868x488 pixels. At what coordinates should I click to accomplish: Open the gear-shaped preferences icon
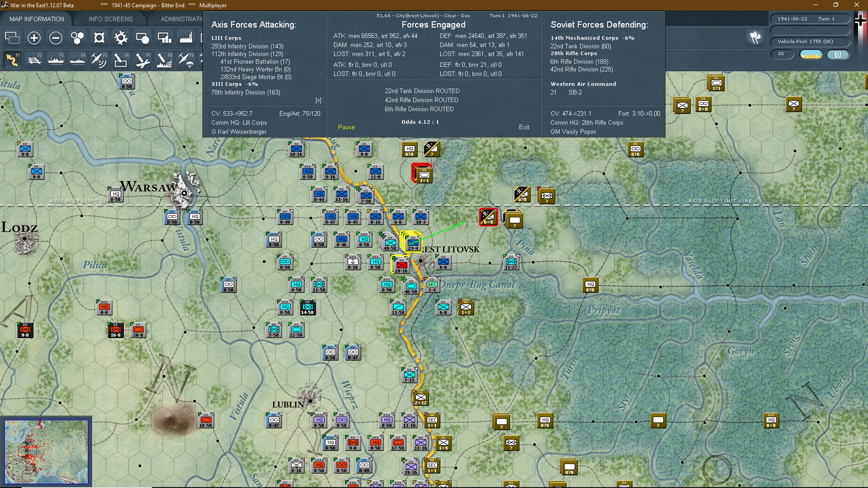point(121,38)
